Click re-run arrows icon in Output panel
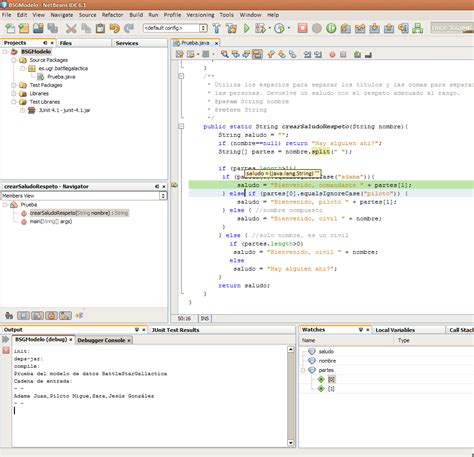 [6, 340]
